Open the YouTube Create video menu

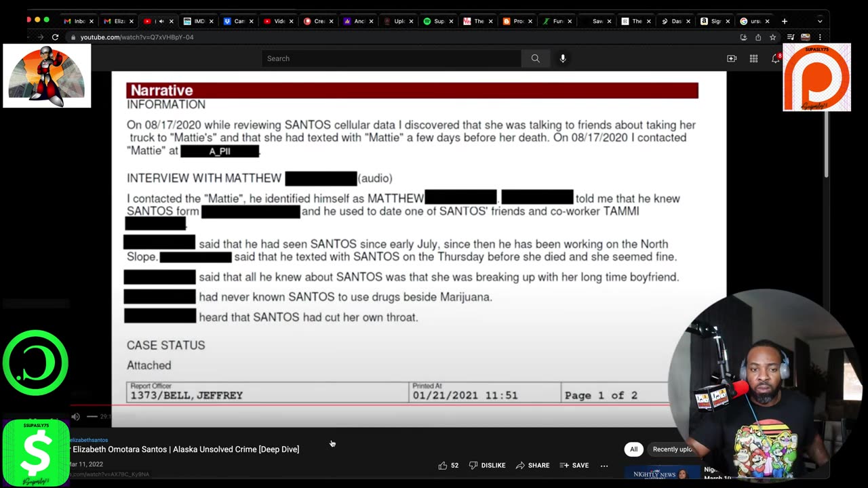[x=732, y=59]
